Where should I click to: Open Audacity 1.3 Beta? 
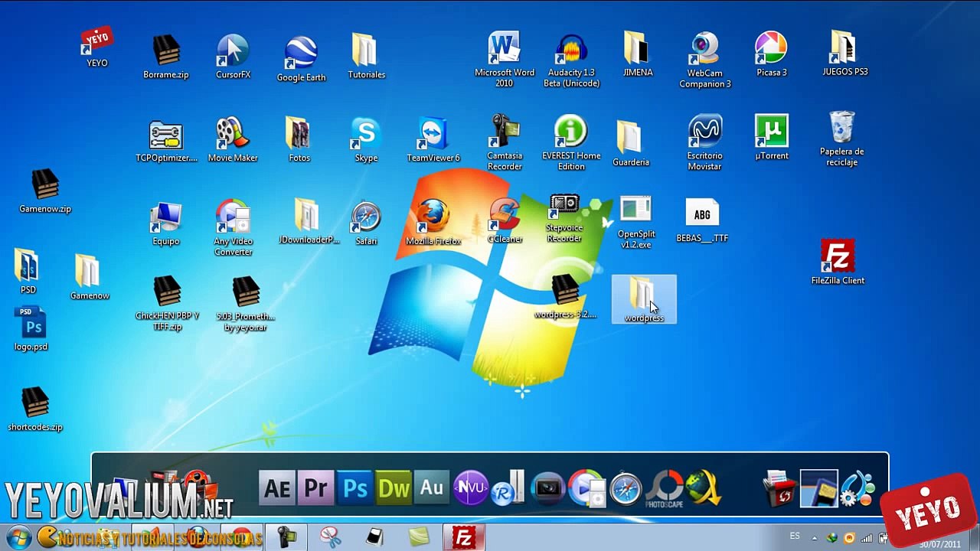[571, 60]
